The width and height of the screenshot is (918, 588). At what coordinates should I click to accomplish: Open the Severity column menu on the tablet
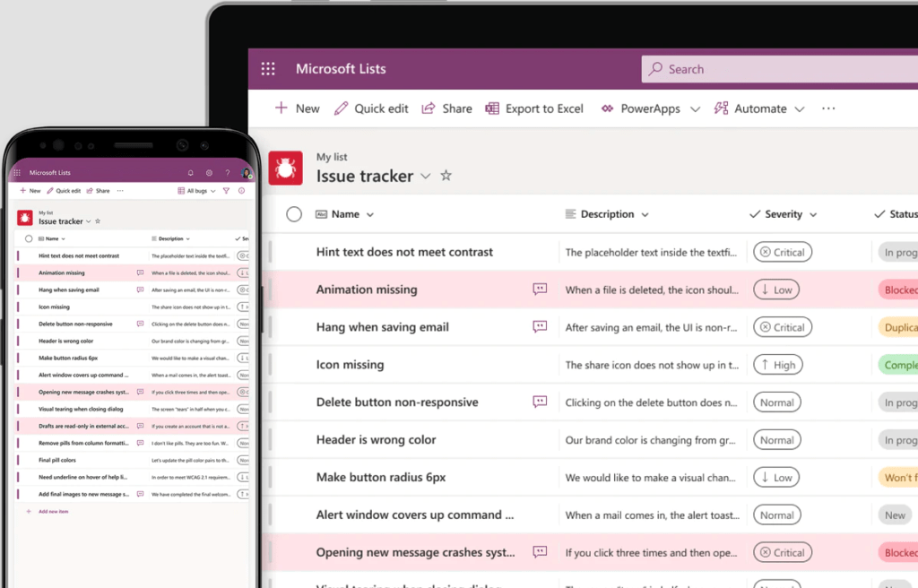(813, 215)
